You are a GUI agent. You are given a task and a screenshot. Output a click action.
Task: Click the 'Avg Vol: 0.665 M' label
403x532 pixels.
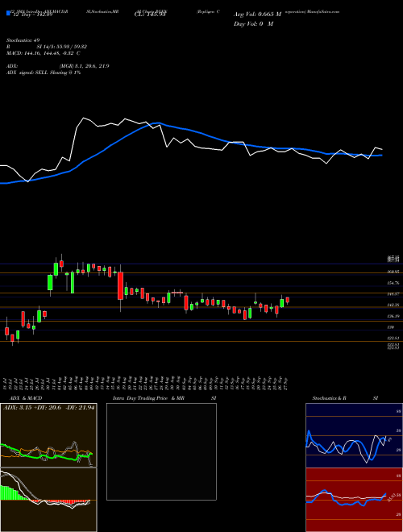point(257,15)
